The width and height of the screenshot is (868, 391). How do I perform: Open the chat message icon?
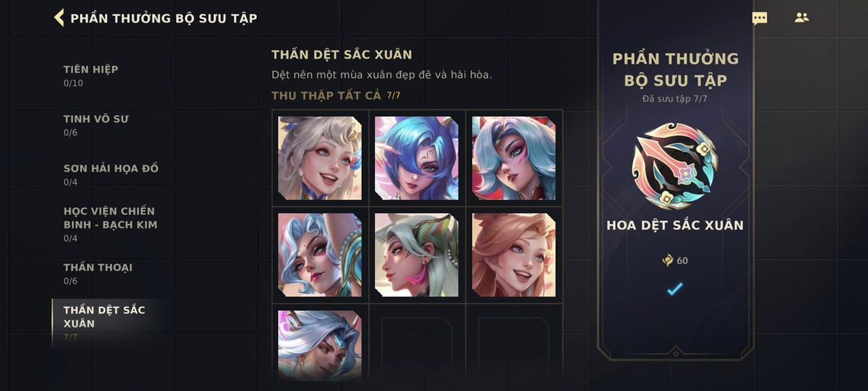pyautogui.click(x=759, y=18)
